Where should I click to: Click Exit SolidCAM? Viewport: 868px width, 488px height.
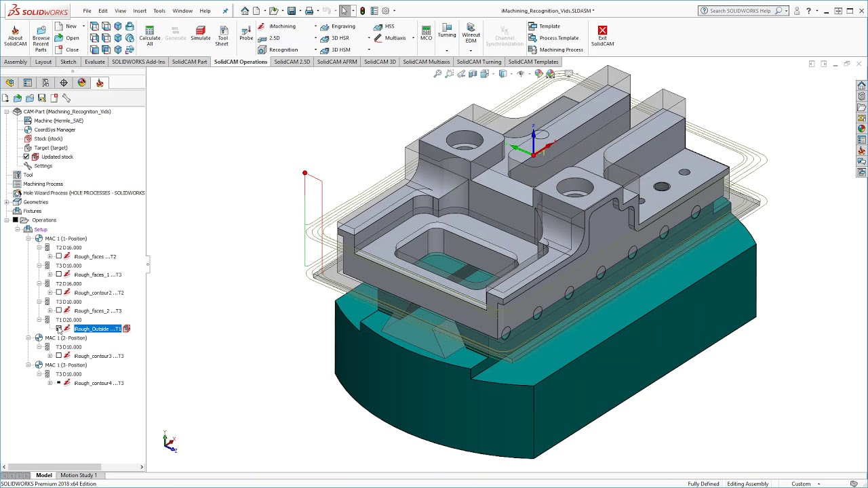[x=602, y=36]
